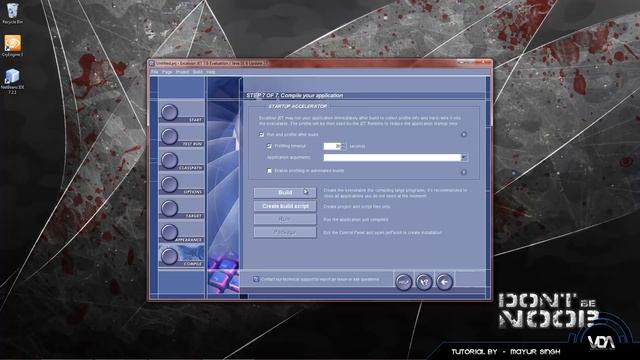Open the Build menu
The width and height of the screenshot is (640, 360).
198,72
